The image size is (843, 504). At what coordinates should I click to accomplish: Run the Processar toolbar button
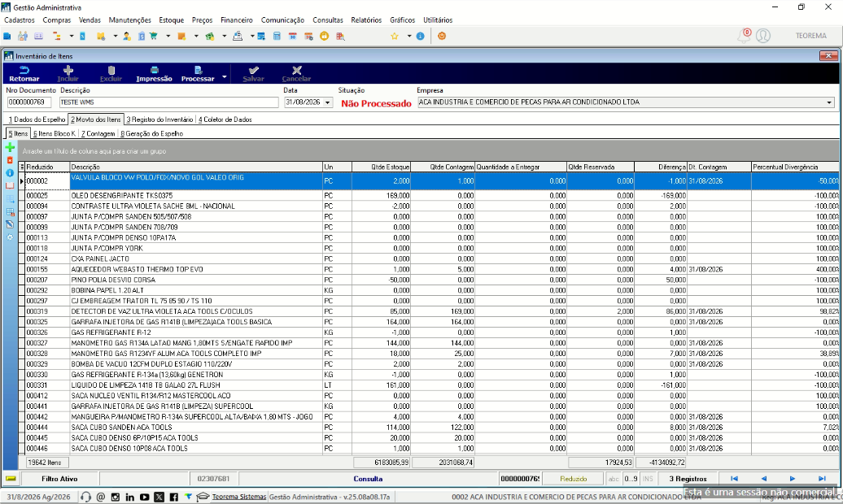[x=197, y=73]
